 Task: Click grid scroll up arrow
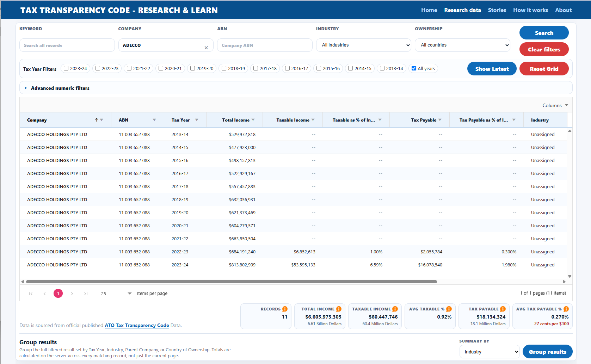point(570,131)
